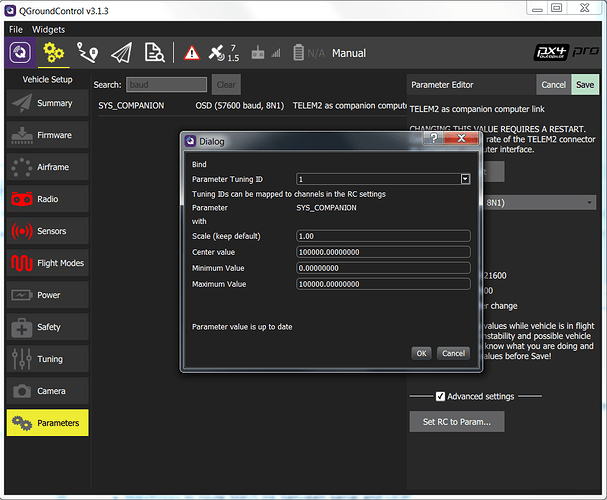Viewport: 607px width, 500px height.
Task: Click Set RC to Param button
Action: (456, 421)
